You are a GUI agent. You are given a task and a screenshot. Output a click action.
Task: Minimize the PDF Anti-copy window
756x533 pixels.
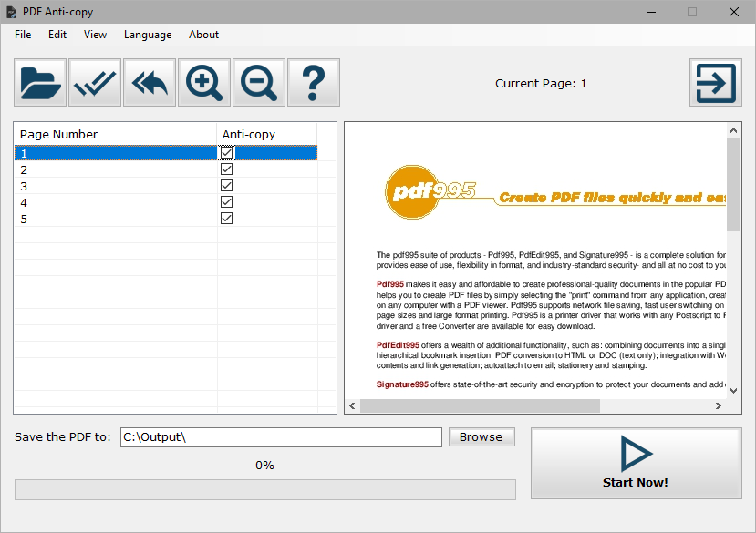[x=651, y=12]
